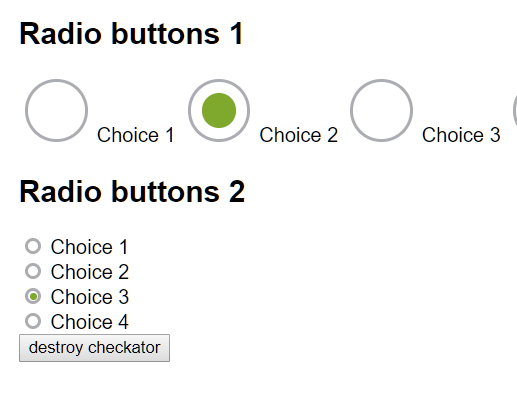Select the partially visible fourth large radio button
Screen dimensions: 517x393
click(515, 110)
